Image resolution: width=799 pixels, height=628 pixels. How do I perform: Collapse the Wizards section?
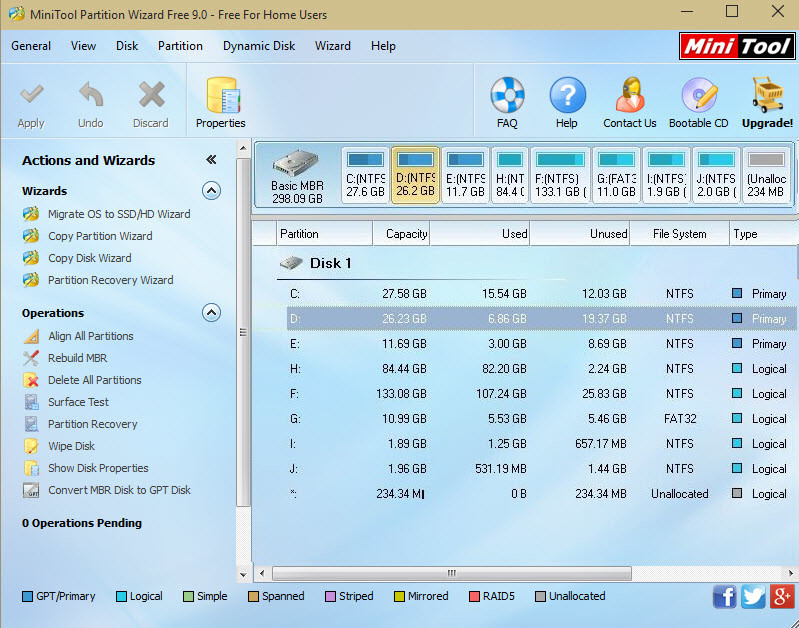pos(211,190)
